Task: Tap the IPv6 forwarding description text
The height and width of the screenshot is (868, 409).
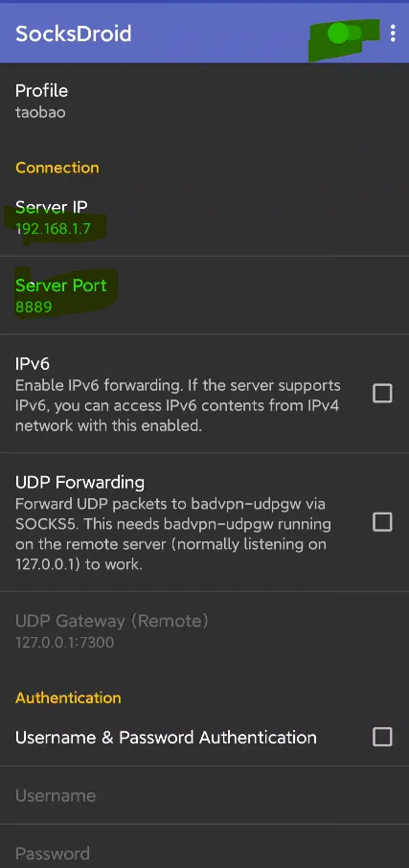Action: pyautogui.click(x=177, y=406)
